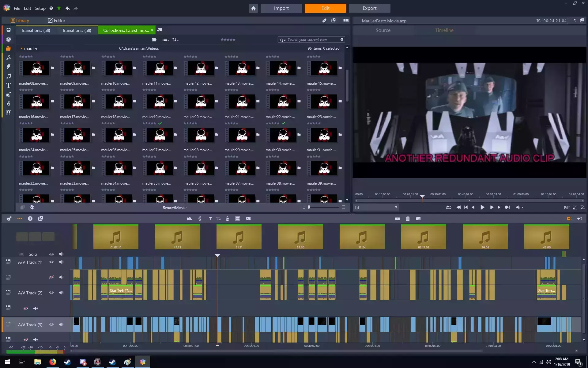Open the help question mark icon
Image resolution: width=588 pixels, height=368 pixels.
coord(51,8)
